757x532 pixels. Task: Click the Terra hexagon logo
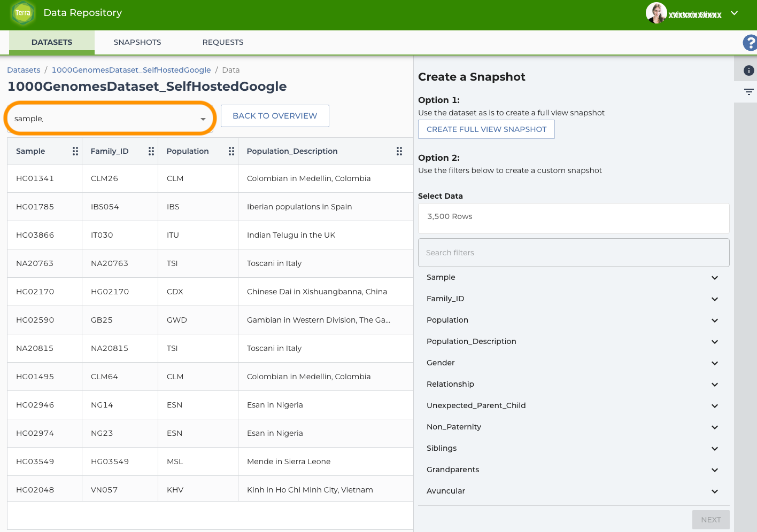(23, 13)
